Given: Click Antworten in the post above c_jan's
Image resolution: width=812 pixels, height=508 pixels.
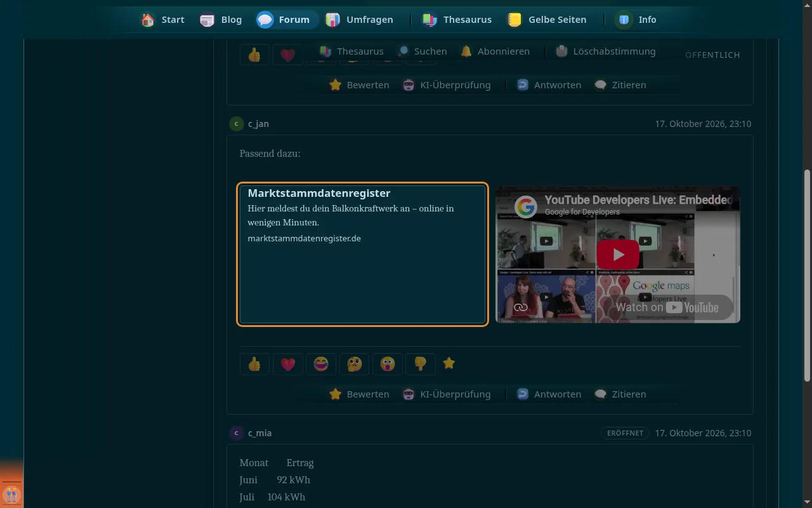Looking at the screenshot, I should (549, 85).
